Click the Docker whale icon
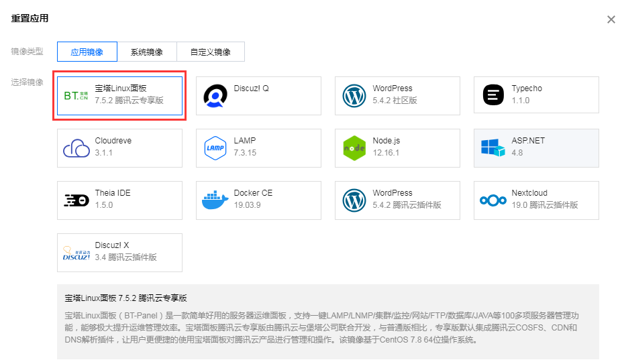The image size is (620, 364). (x=215, y=200)
